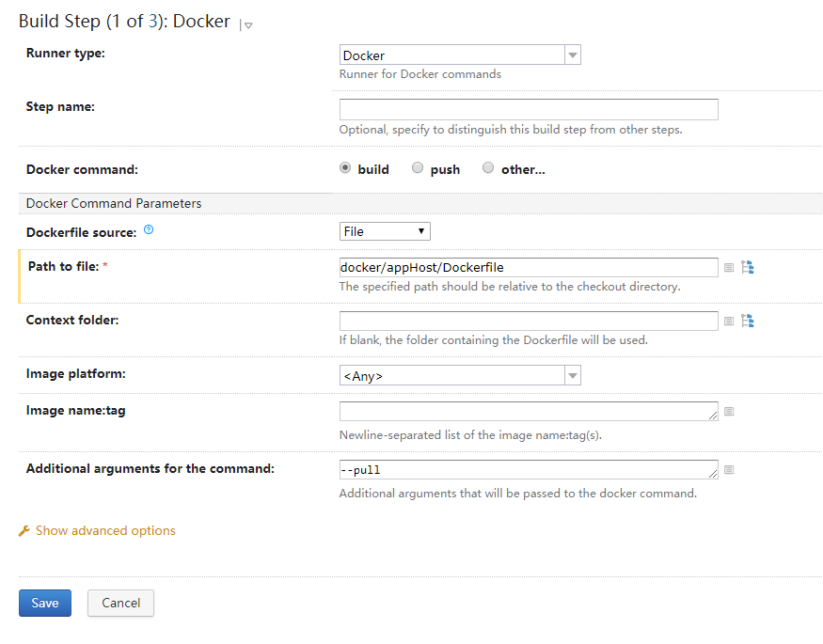Image resolution: width=823 pixels, height=644 pixels.
Task: Open parameter list icon for Path to file
Action: coord(729,268)
